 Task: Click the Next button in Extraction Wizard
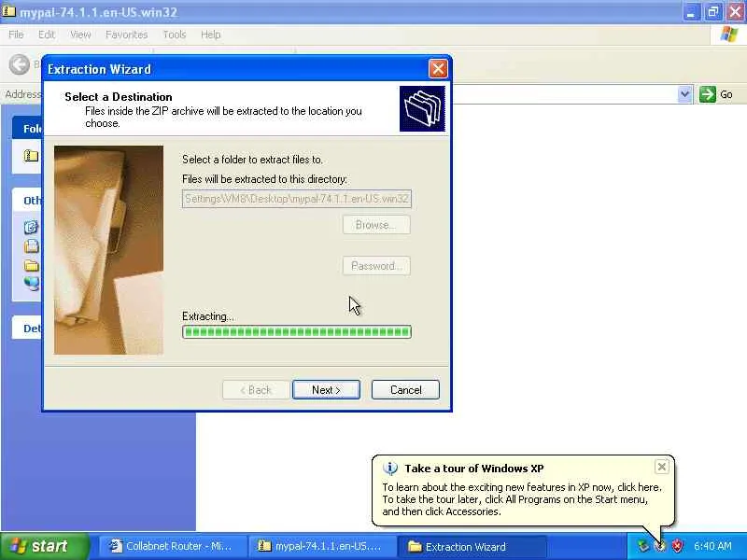326,390
